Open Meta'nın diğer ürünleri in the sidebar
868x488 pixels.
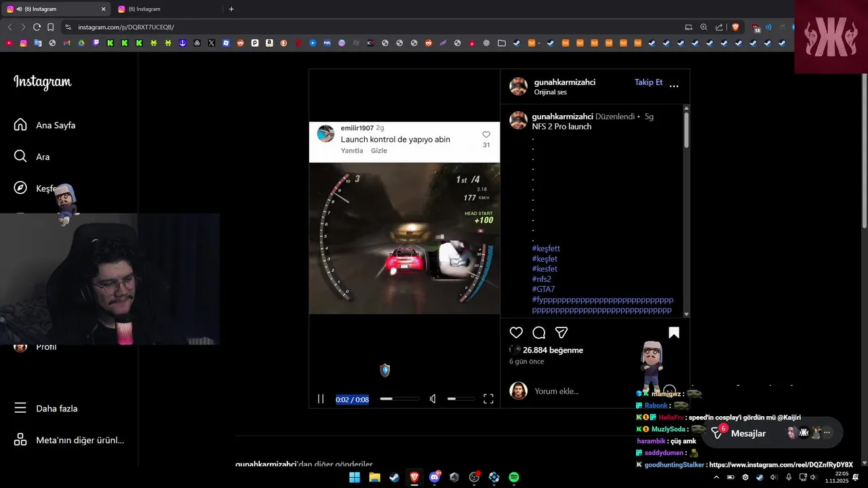pos(69,441)
